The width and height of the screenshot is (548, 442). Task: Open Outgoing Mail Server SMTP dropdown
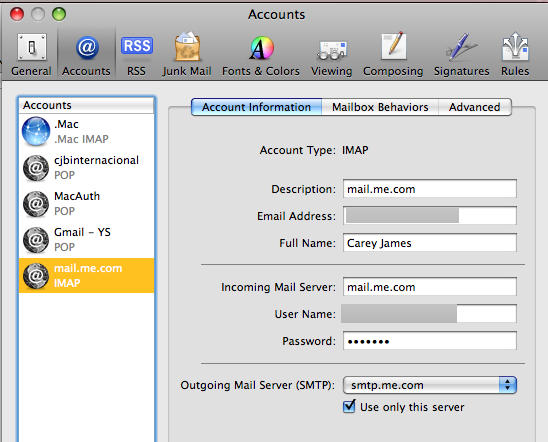coord(430,385)
